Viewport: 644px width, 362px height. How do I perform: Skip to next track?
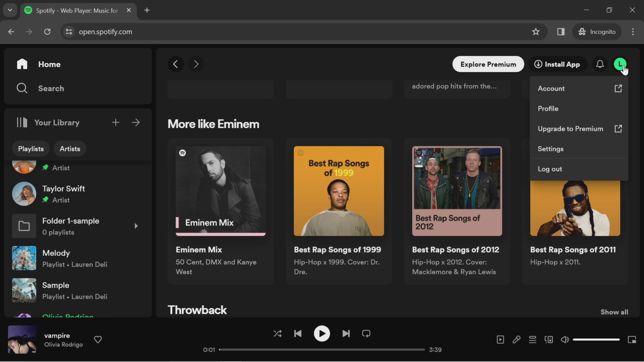pos(346,334)
